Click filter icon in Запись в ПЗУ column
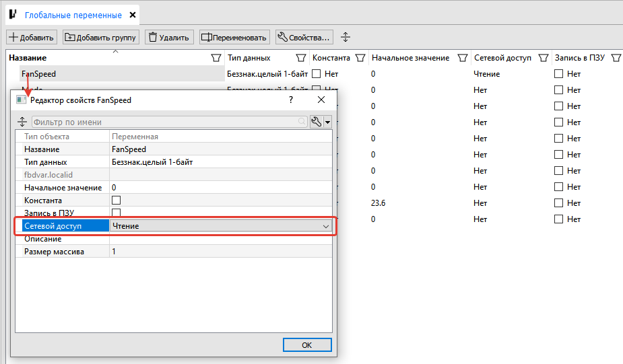623x364 pixels. click(615, 58)
